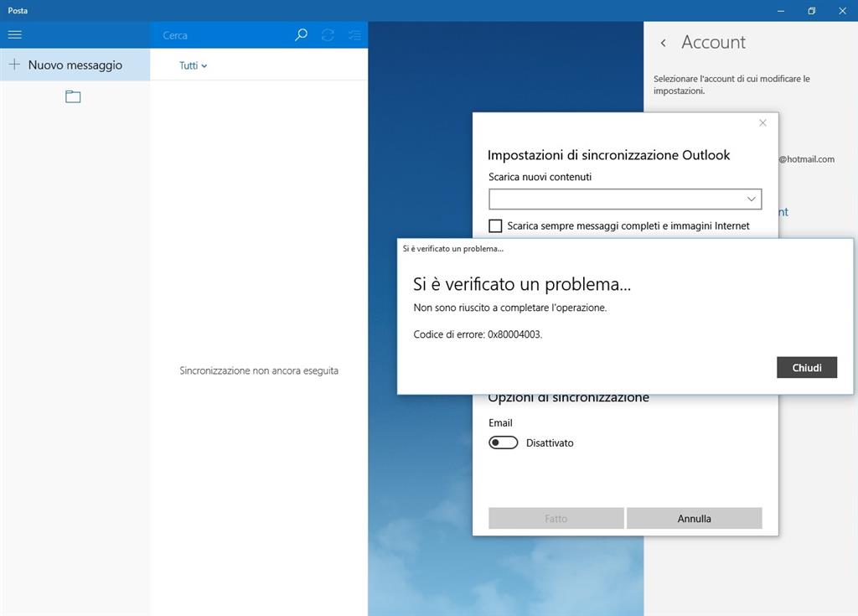
Task: Click the plus icon for new message
Action: coord(15,65)
